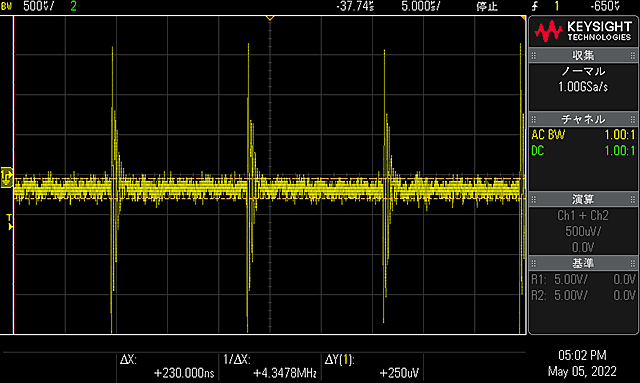Expand the 収集 acquisition panel header

click(x=583, y=55)
